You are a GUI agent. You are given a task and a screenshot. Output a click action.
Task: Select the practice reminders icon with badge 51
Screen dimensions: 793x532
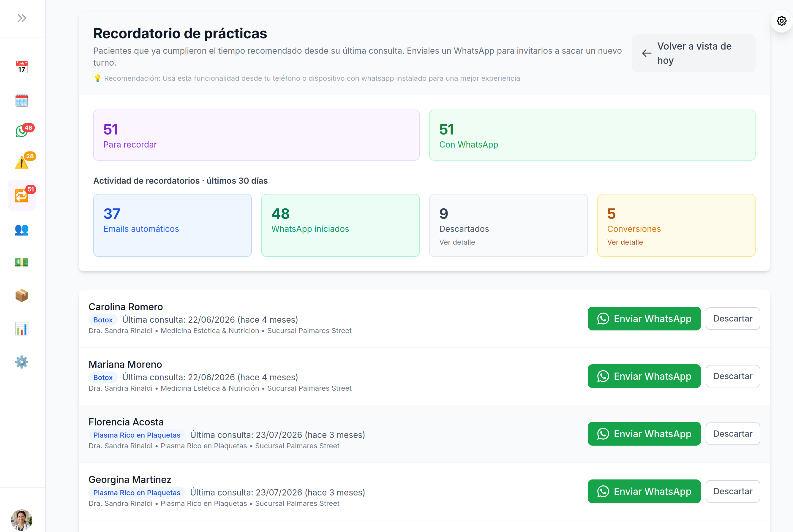coord(22,195)
